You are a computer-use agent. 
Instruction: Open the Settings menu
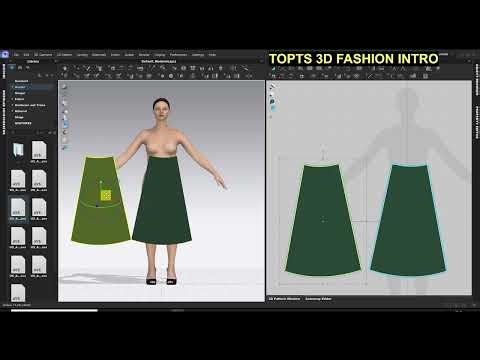[198, 55]
